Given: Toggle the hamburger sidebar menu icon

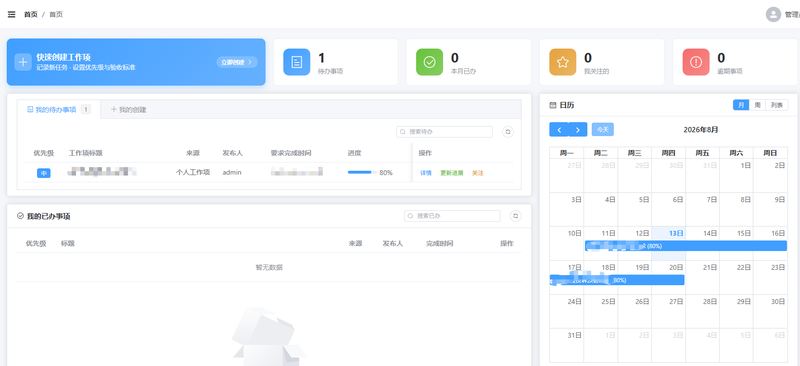Looking at the screenshot, I should tap(12, 14).
